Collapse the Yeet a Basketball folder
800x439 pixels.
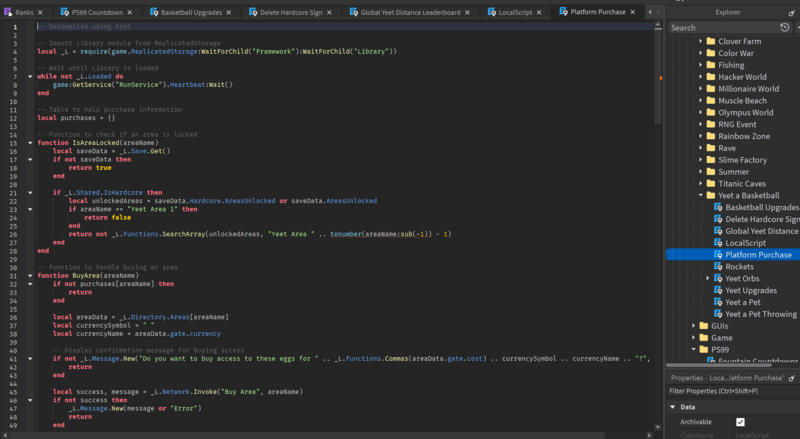click(x=700, y=195)
